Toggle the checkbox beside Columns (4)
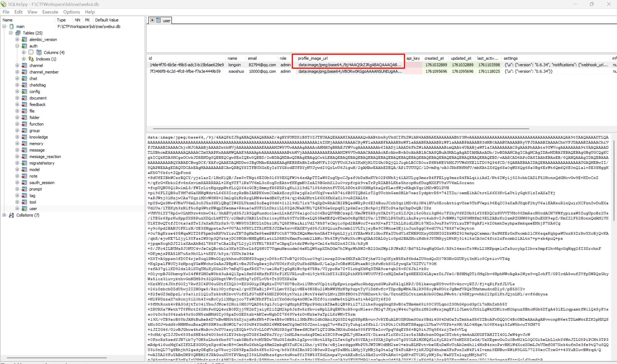Image resolution: width=617 pixels, height=364 pixels. click(x=31, y=52)
